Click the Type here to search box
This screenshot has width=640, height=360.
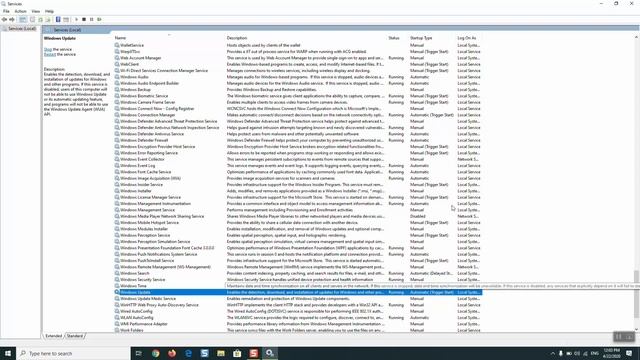click(x=73, y=353)
